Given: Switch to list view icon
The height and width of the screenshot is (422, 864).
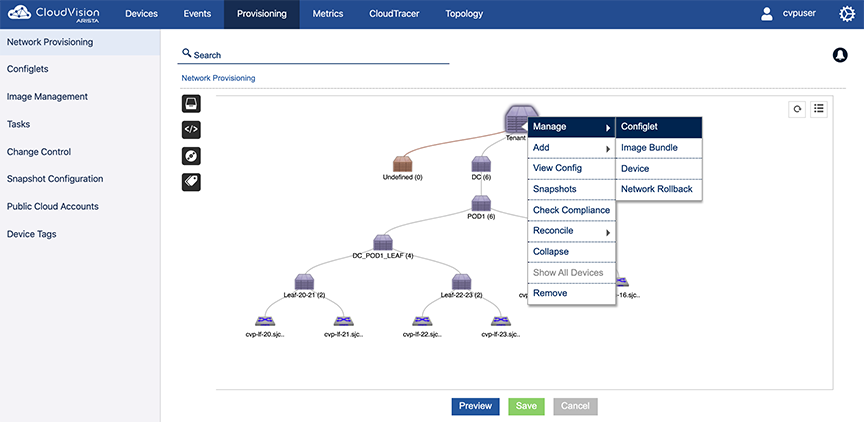Looking at the screenshot, I should point(819,109).
